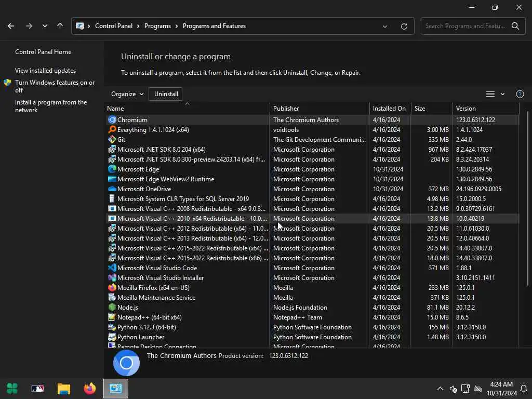Open the Organize dropdown menu
Image resolution: width=532 pixels, height=399 pixels.
pyautogui.click(x=127, y=94)
